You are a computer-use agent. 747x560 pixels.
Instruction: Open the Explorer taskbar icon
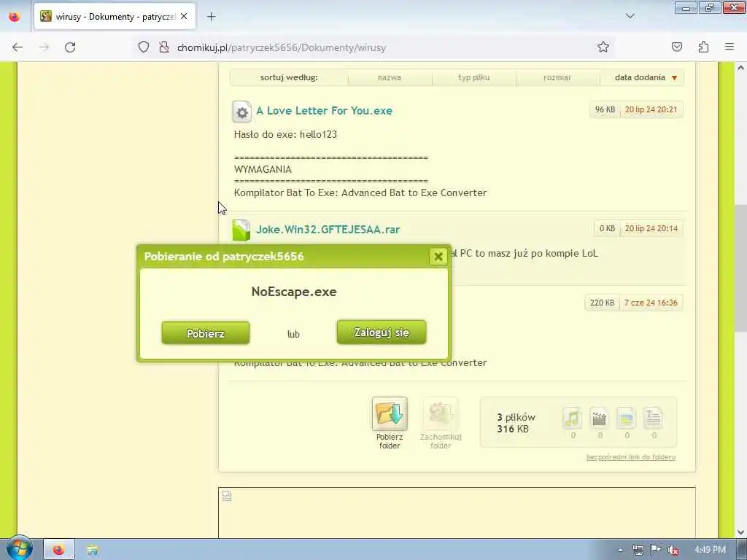93,550
